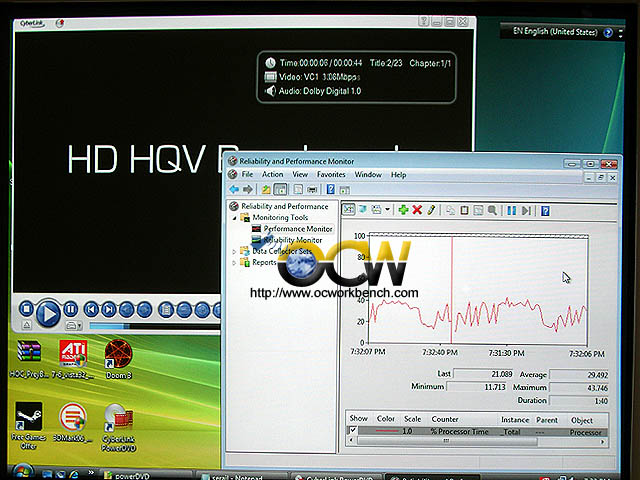Open the Help menu
The width and height of the screenshot is (640, 480).
[398, 175]
